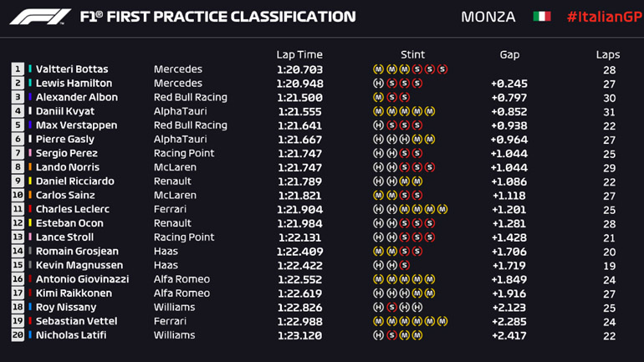644x362 pixels.
Task: Click the Stint column header
Action: point(412,54)
